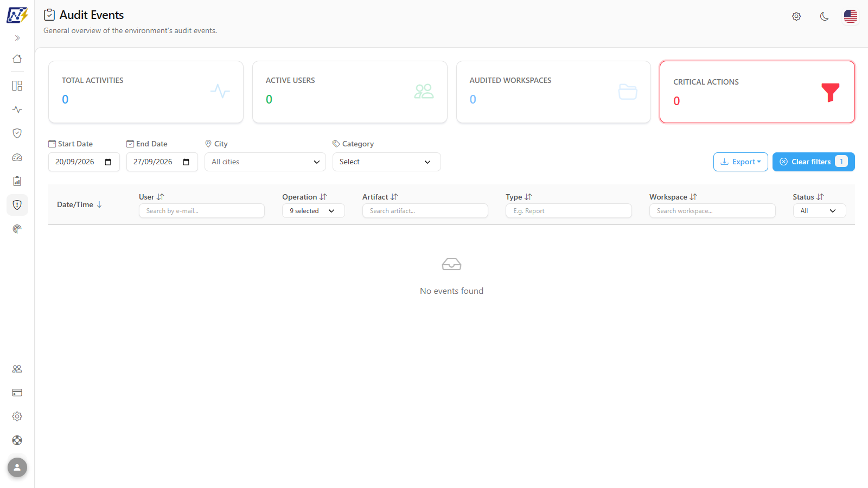This screenshot has width=868, height=488.
Task: Select the Audited Workspaces card
Action: [x=553, y=92]
